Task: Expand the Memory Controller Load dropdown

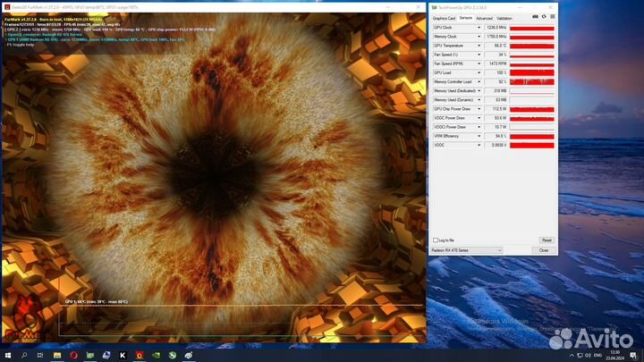Action: 479,81
